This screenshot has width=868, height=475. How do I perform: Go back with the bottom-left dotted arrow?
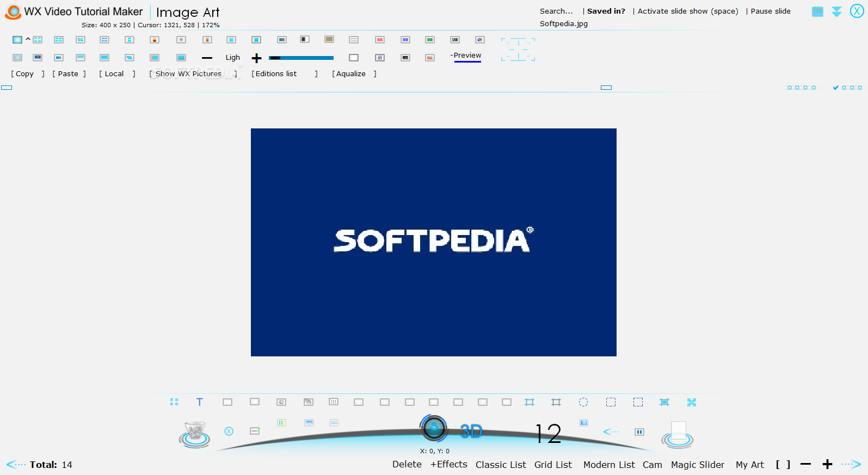16,464
